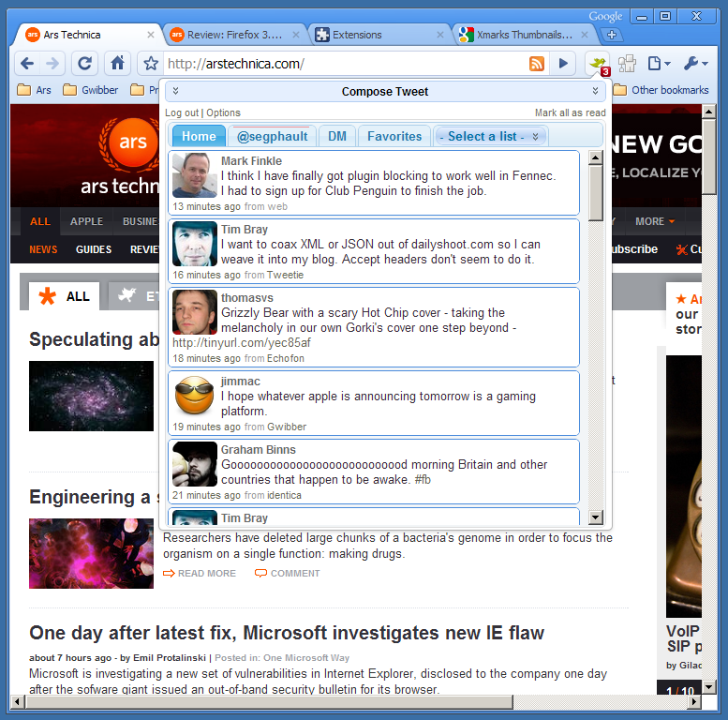Open the Gwibber bookmarks folder
This screenshot has width=728, height=720.
pos(91,90)
